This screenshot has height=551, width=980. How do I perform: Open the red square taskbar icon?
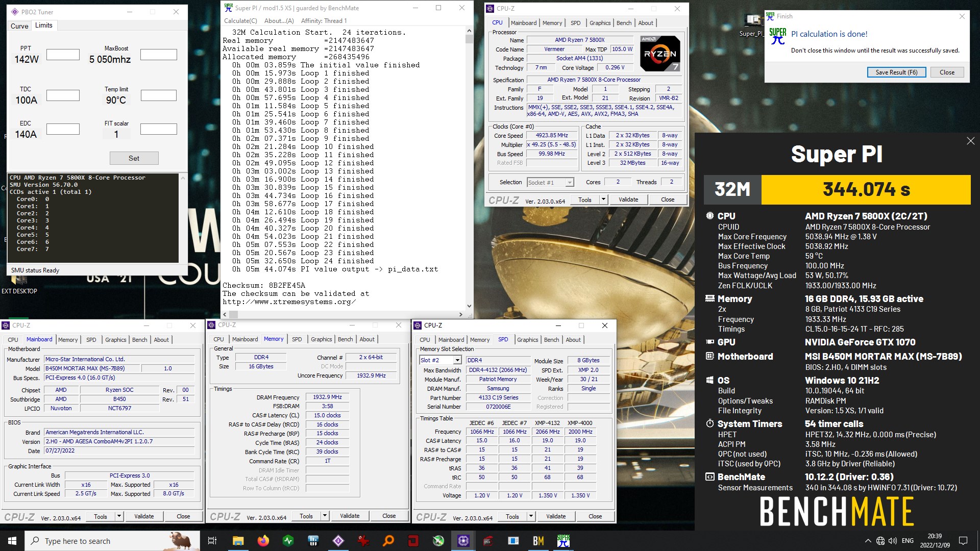[x=413, y=541]
